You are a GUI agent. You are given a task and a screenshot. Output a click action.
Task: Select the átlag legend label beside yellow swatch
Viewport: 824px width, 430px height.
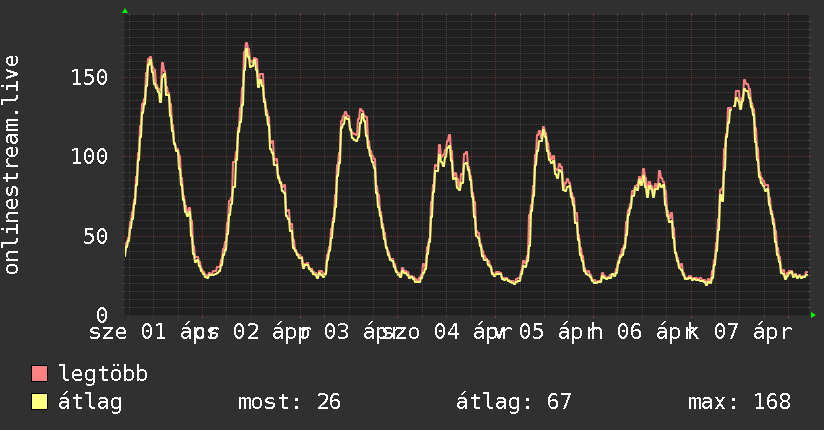coord(90,403)
